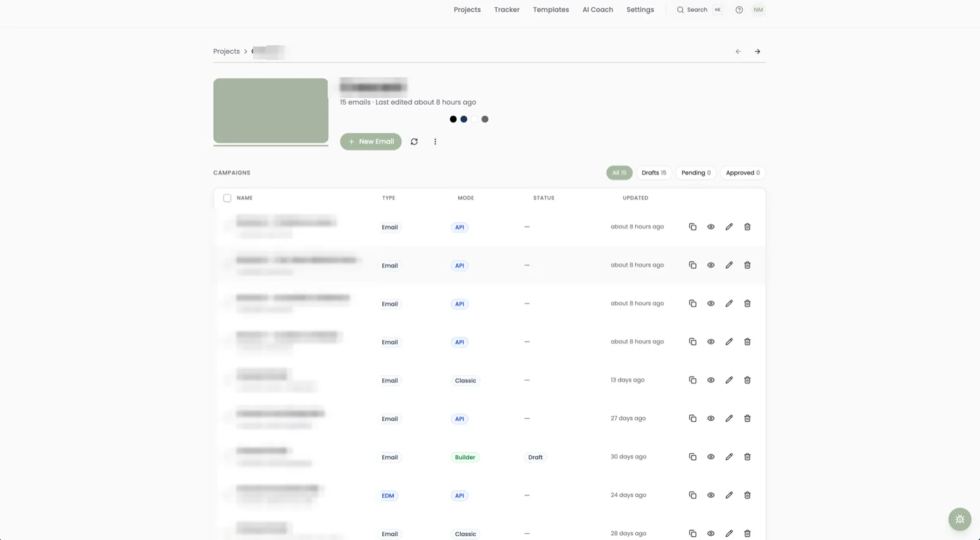
Task: Open the AI Coach page
Action: tap(598, 10)
